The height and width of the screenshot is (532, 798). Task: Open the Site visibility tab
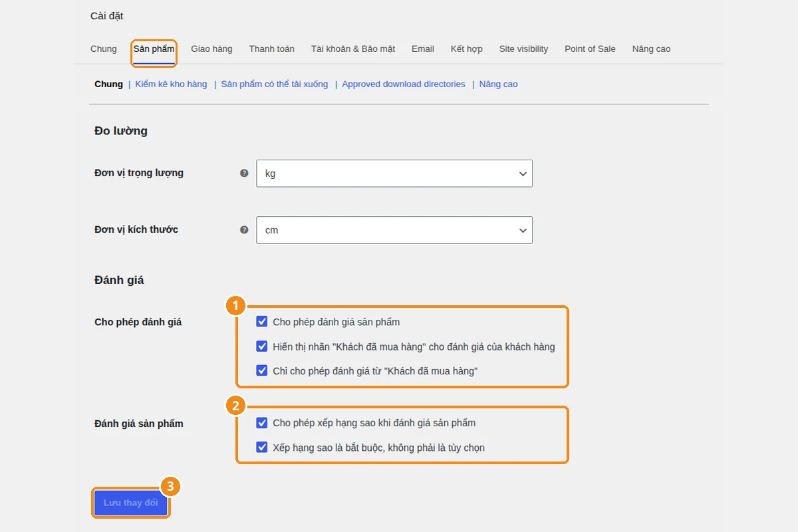point(524,49)
